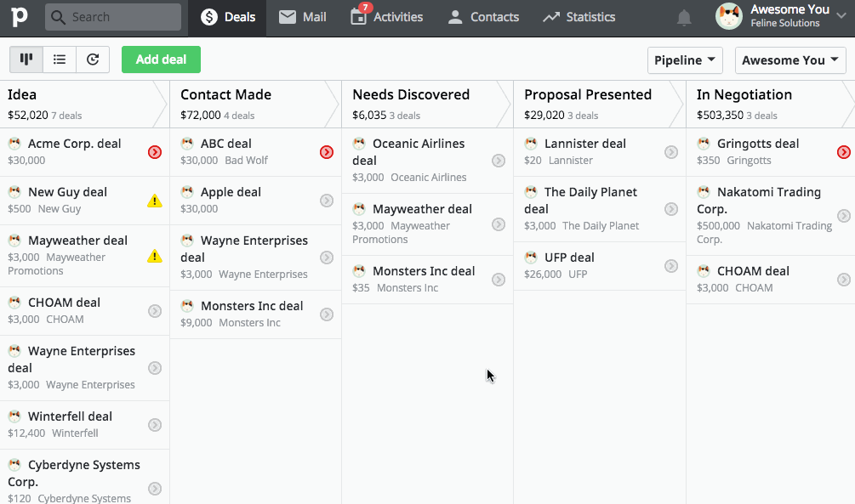Screen dimensions: 855x504
Task: Click the Pipedrive logo icon
Action: tap(19, 17)
